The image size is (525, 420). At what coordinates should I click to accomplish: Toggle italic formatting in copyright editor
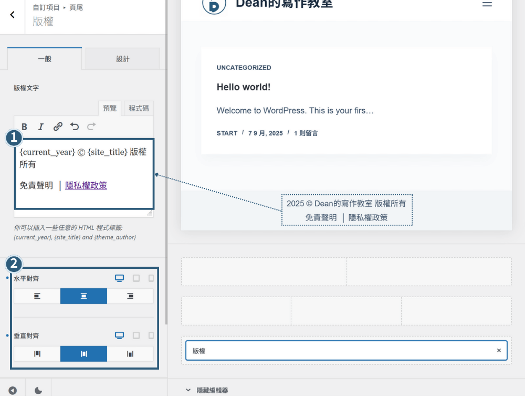(41, 127)
